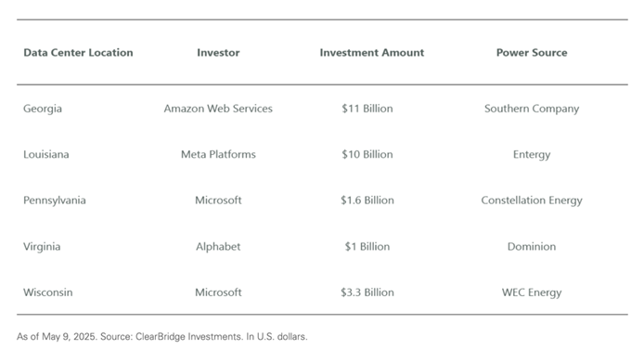The image size is (644, 350).
Task: Click the Virginia row label
Action: tap(42, 247)
